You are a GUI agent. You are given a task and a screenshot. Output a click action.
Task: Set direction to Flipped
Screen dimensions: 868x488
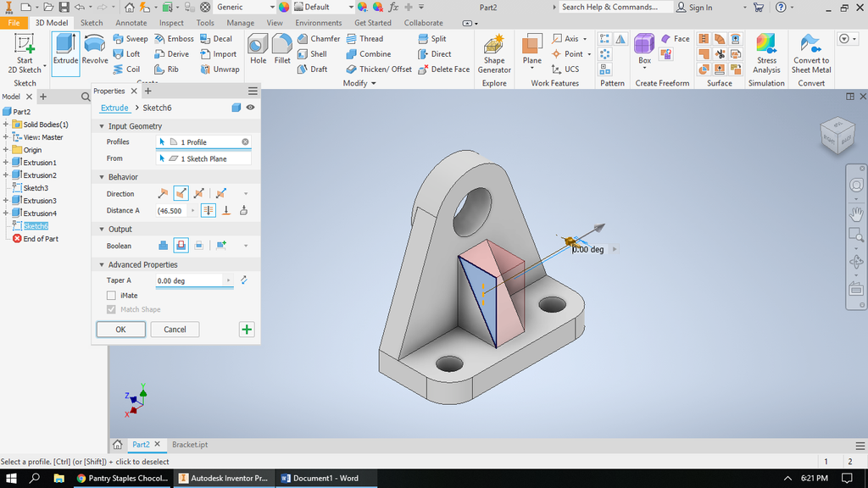click(181, 194)
